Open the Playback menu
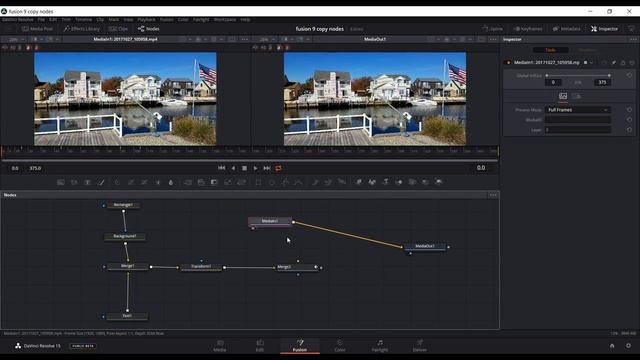640x360 pixels. pos(146,20)
